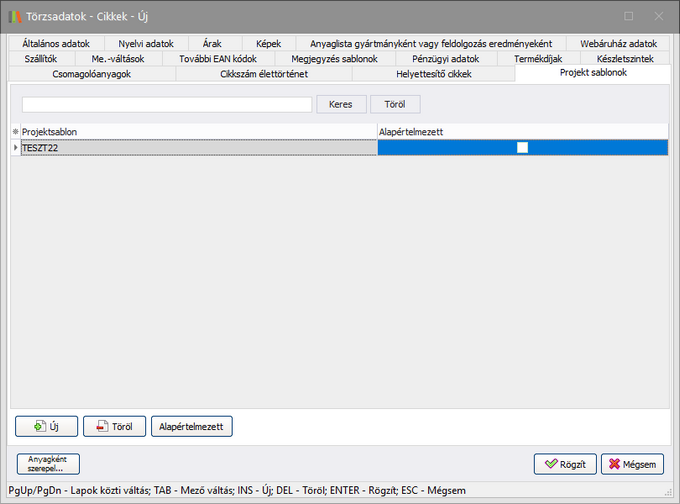Click the Töröl button with minus icon
This screenshot has width=680, height=504.
point(114,427)
